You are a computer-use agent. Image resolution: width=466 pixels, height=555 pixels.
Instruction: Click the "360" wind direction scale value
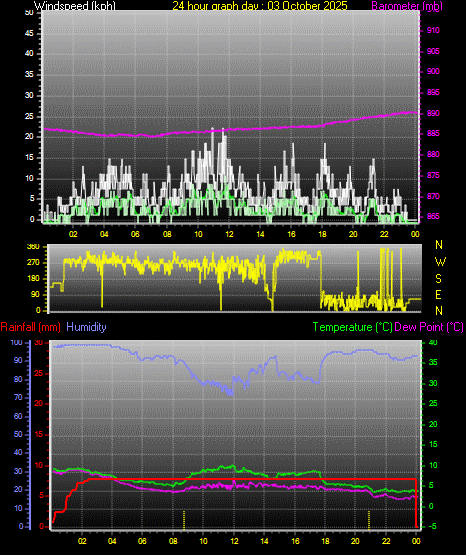click(33, 247)
